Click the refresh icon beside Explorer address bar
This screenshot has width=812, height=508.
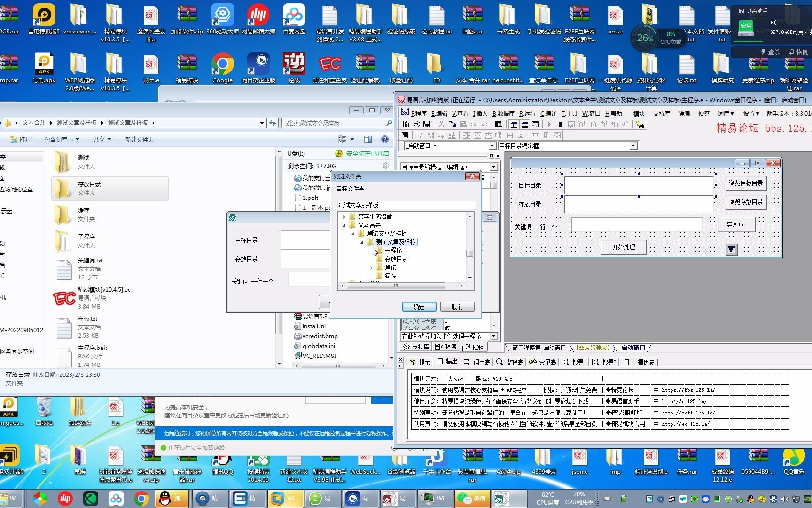click(x=273, y=123)
